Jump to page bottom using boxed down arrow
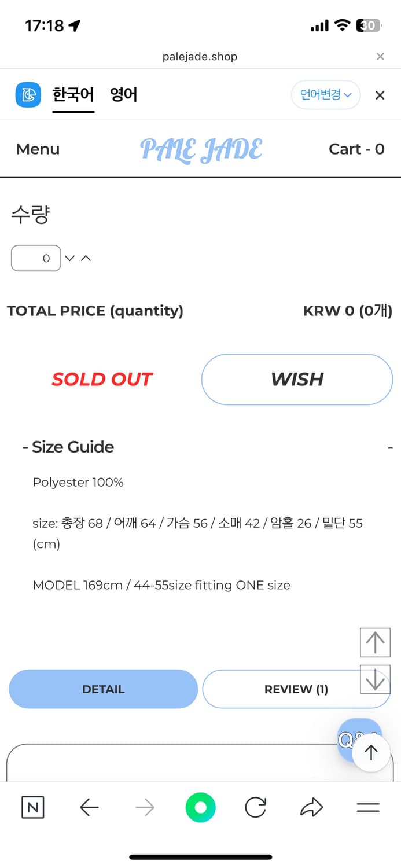The width and height of the screenshot is (401, 868). (x=375, y=679)
